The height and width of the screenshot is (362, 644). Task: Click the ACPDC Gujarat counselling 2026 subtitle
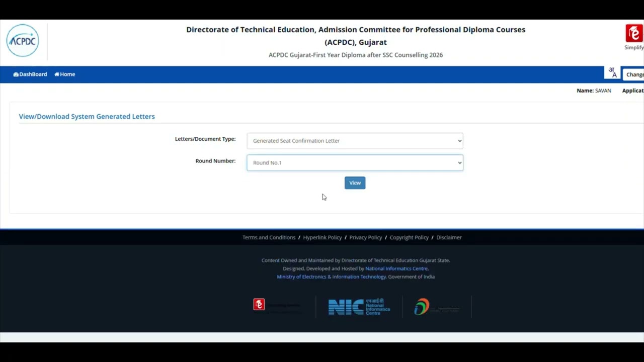356,55
